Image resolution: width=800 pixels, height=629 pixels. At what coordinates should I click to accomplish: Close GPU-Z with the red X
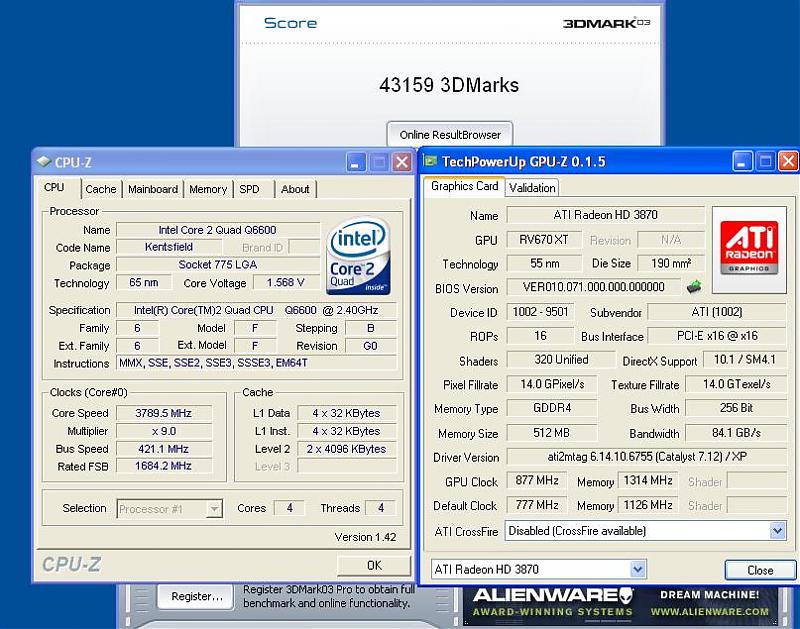click(x=788, y=162)
